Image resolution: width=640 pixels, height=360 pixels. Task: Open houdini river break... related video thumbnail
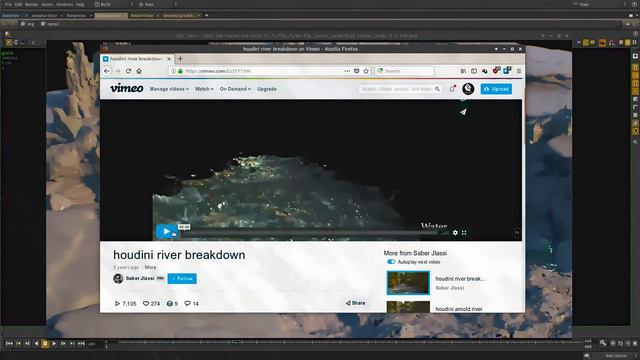point(408,283)
